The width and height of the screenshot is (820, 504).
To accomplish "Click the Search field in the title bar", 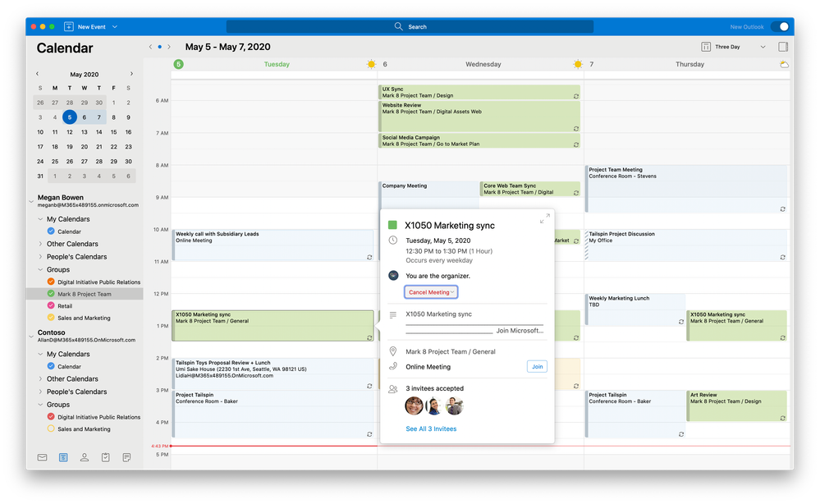I will (x=410, y=26).
